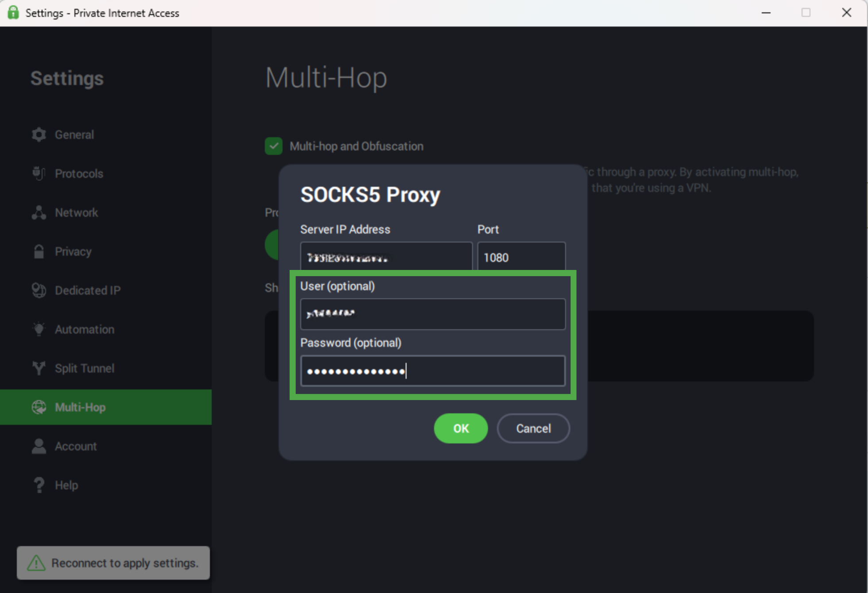Click the Password (optional) input field
The height and width of the screenshot is (593, 868).
coord(433,371)
